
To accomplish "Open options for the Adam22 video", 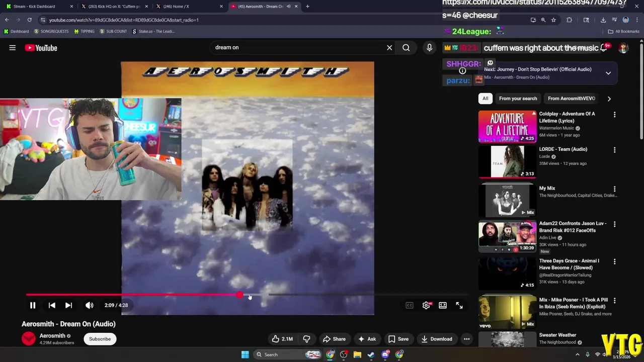I will 614,224.
